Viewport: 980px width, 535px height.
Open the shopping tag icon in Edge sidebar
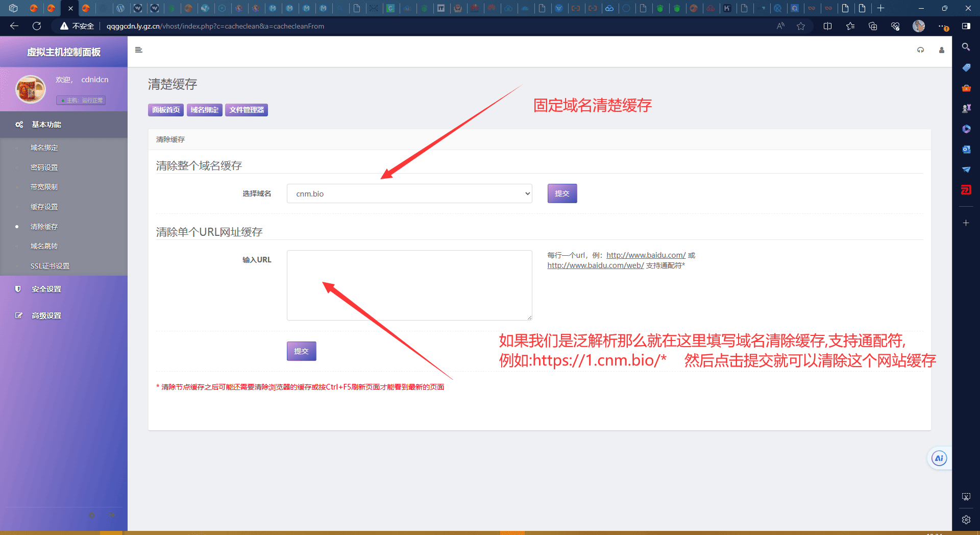coord(966,67)
